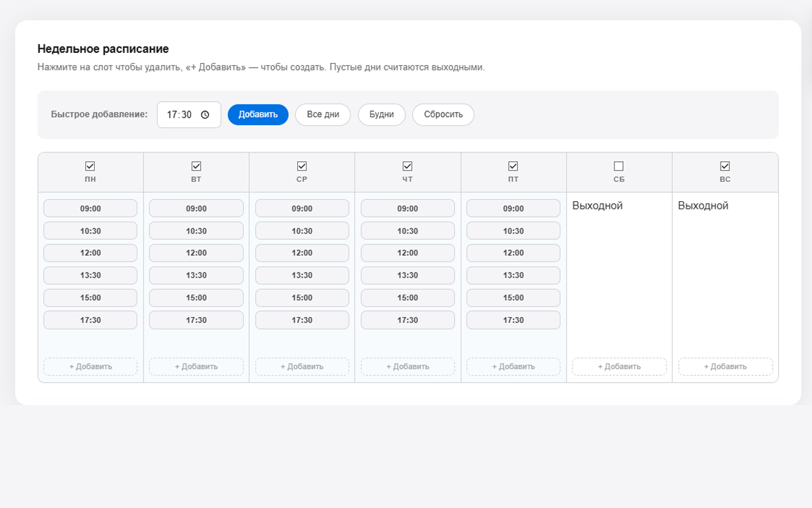
Task: Uncheck the ВТ day checkbox
Action: coord(196,166)
